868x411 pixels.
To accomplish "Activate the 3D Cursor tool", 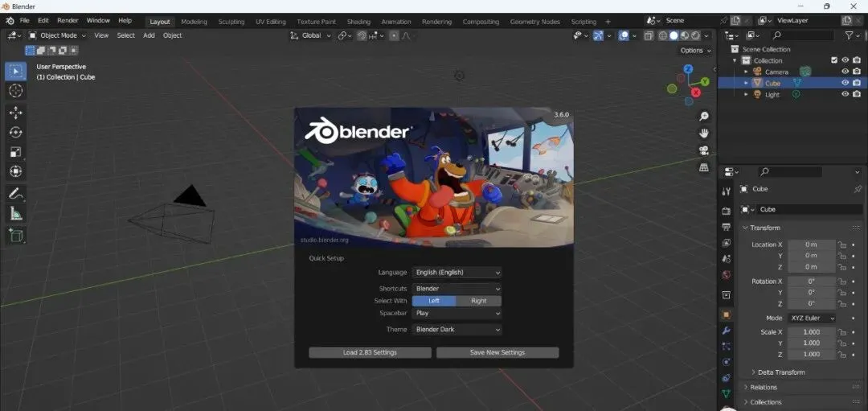I will (15, 91).
